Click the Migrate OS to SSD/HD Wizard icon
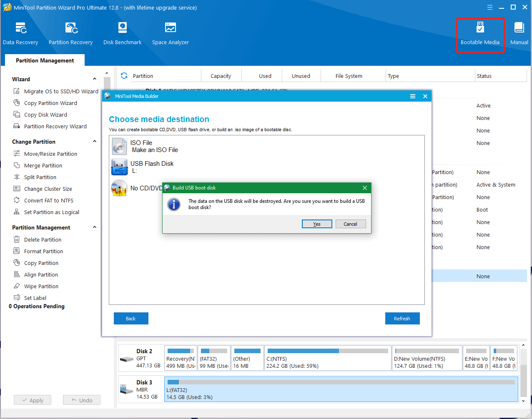 (17, 91)
